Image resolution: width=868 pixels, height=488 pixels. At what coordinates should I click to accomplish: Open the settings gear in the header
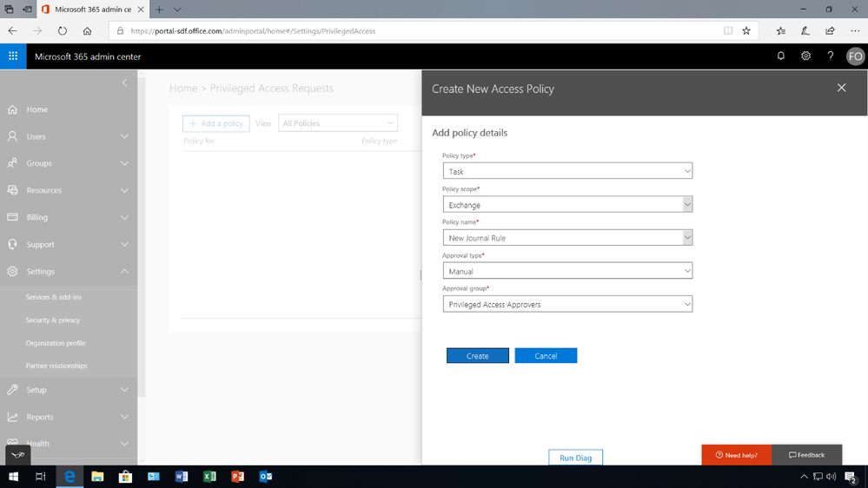805,56
